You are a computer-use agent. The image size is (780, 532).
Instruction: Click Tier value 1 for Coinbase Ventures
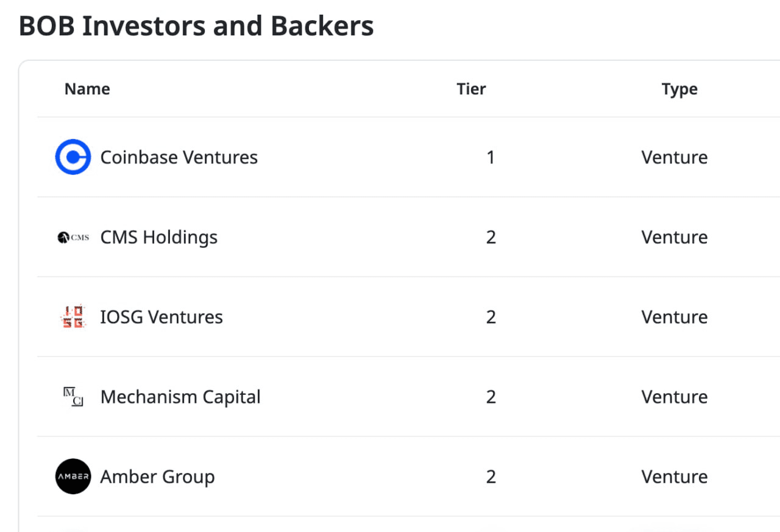coord(491,157)
